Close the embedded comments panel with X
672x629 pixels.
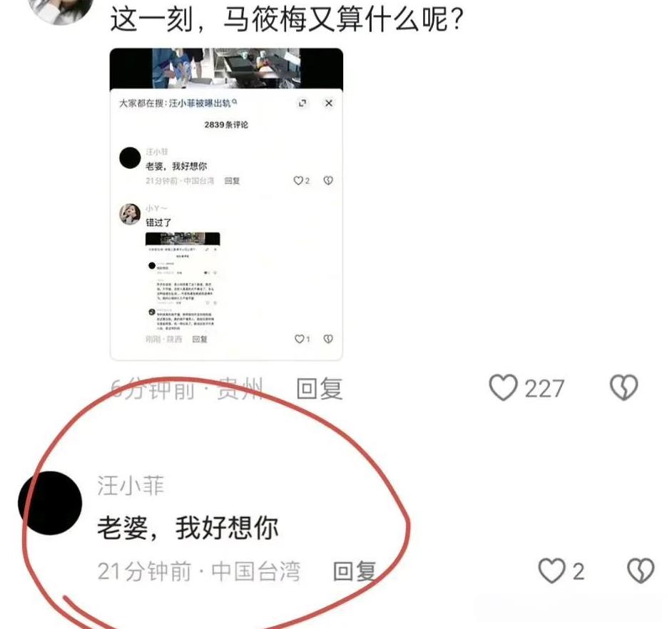click(329, 103)
